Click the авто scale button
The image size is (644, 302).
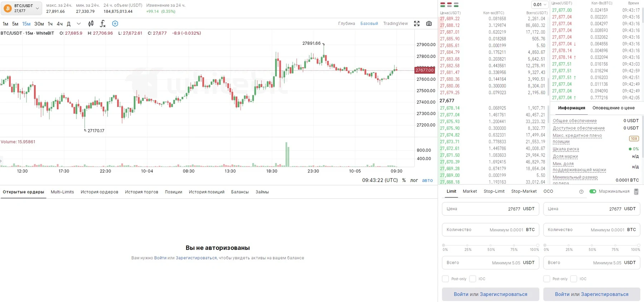point(427,180)
